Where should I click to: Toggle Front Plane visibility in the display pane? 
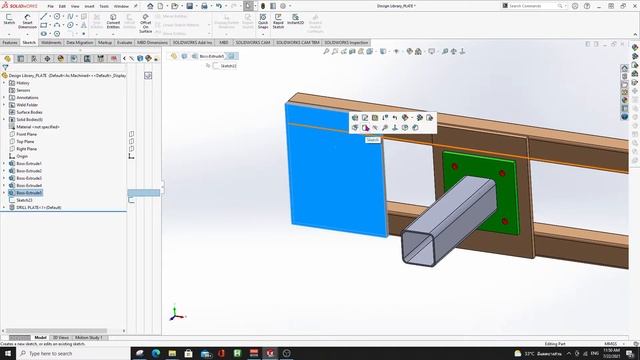[x=131, y=134]
